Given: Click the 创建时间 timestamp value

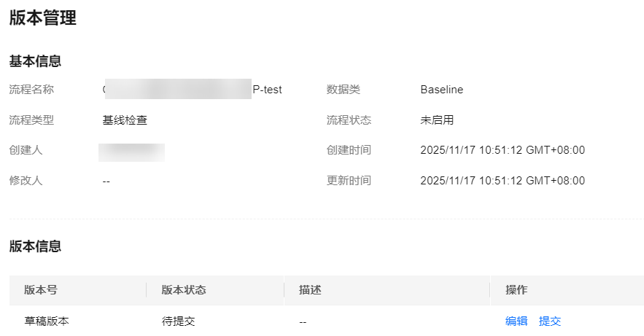Looking at the screenshot, I should pyautogui.click(x=503, y=150).
